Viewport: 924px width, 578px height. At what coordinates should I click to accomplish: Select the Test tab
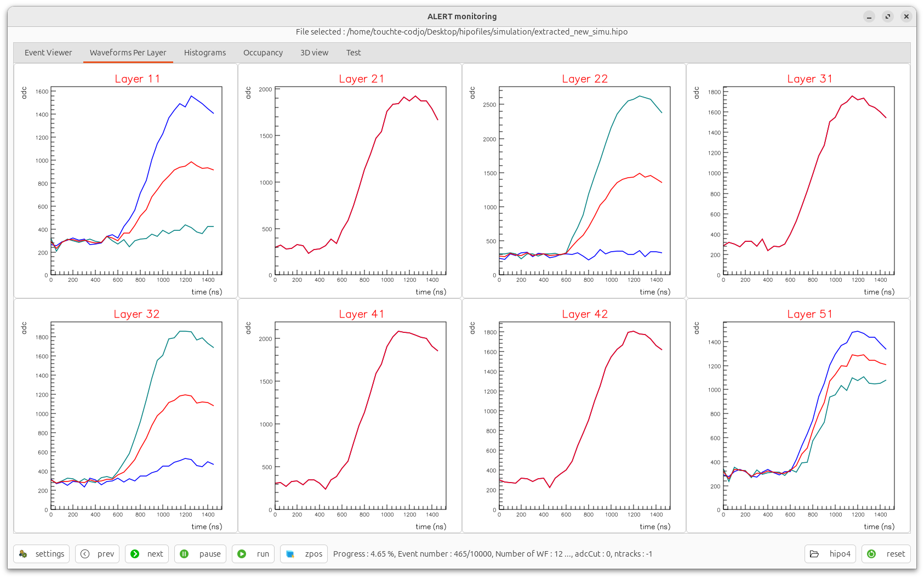[x=353, y=53]
